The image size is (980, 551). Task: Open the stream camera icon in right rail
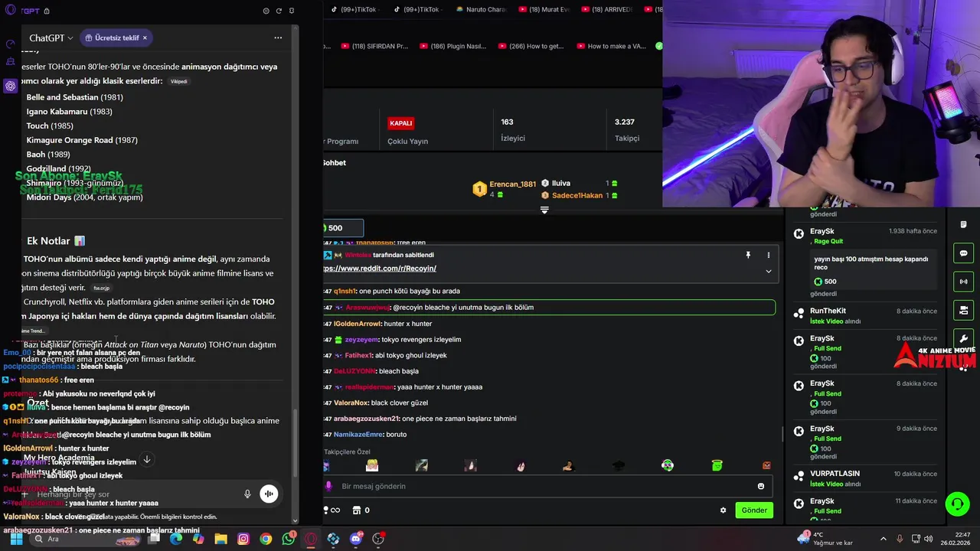[x=963, y=310]
